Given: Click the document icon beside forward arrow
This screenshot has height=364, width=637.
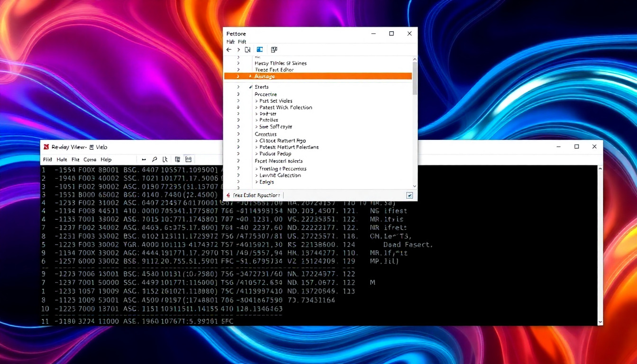Looking at the screenshot, I should tap(247, 50).
